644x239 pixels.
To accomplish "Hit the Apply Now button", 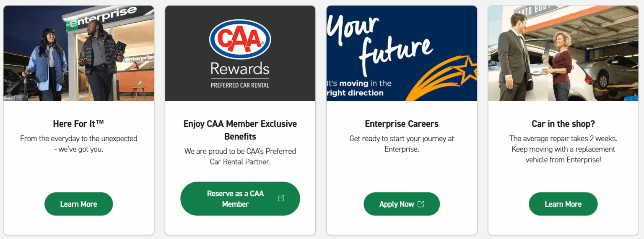I will (396, 204).
